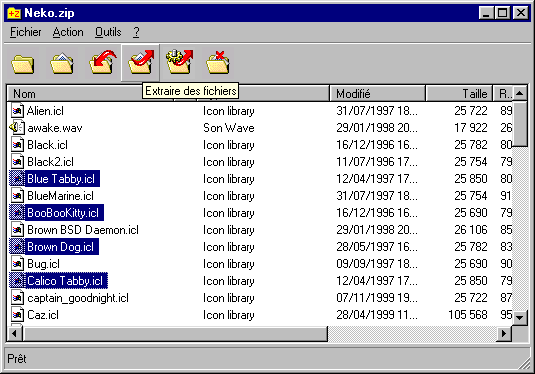Viewport: 535px width, 374px height.
Task: Open the Fichier menu
Action: (26, 32)
